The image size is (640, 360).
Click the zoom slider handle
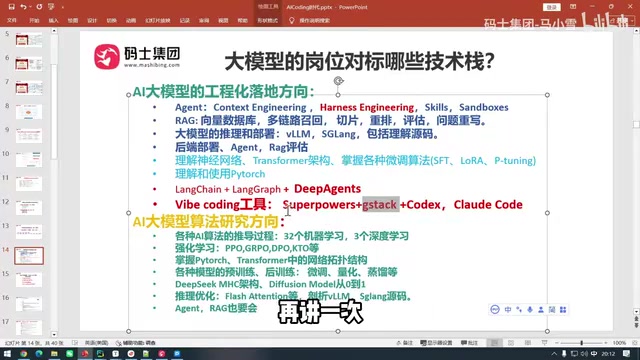(582, 343)
